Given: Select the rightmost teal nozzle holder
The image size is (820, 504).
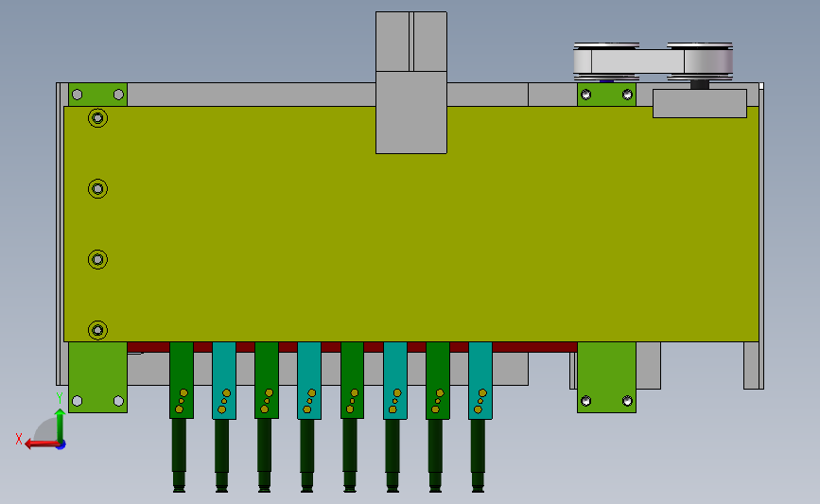Looking at the screenshot, I should pos(480,381).
